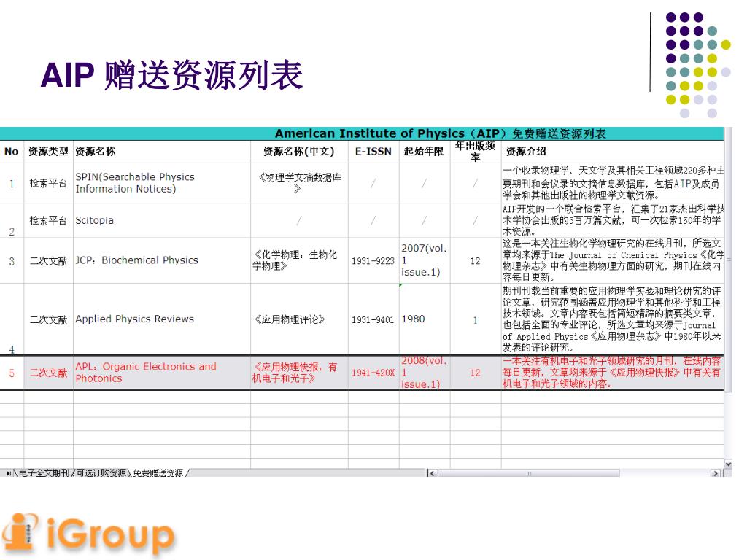Screen dimensions: 747x560
Task: Click the 二次文献 cell in the JCP row
Action: [x=48, y=261]
